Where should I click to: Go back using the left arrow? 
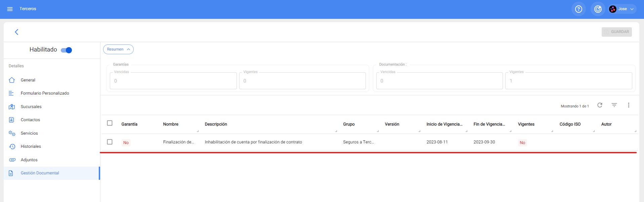click(16, 32)
